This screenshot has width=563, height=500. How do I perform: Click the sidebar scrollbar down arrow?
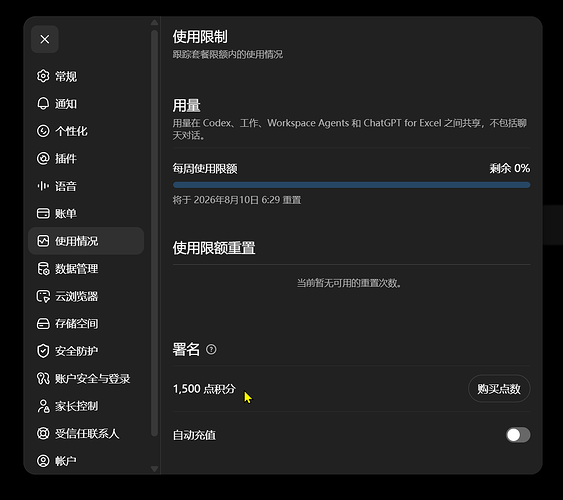[x=154, y=469]
